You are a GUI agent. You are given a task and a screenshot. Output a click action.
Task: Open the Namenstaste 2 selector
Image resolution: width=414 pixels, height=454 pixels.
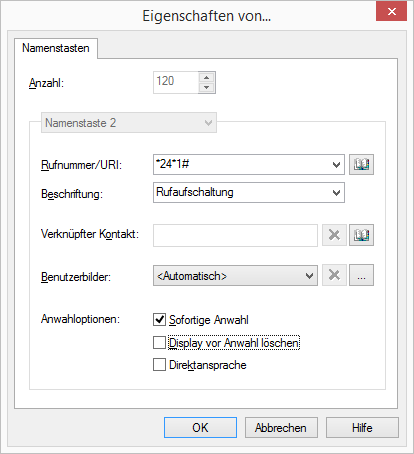click(x=129, y=123)
